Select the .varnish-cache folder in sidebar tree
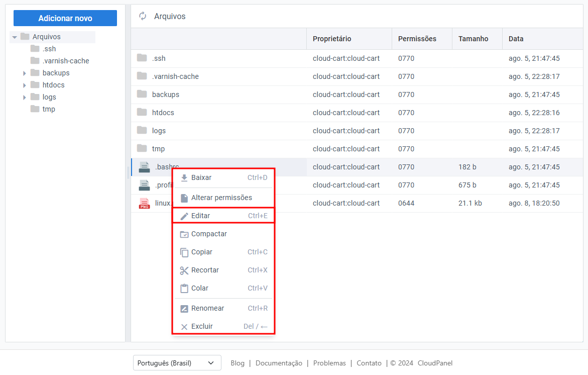 (x=65, y=61)
